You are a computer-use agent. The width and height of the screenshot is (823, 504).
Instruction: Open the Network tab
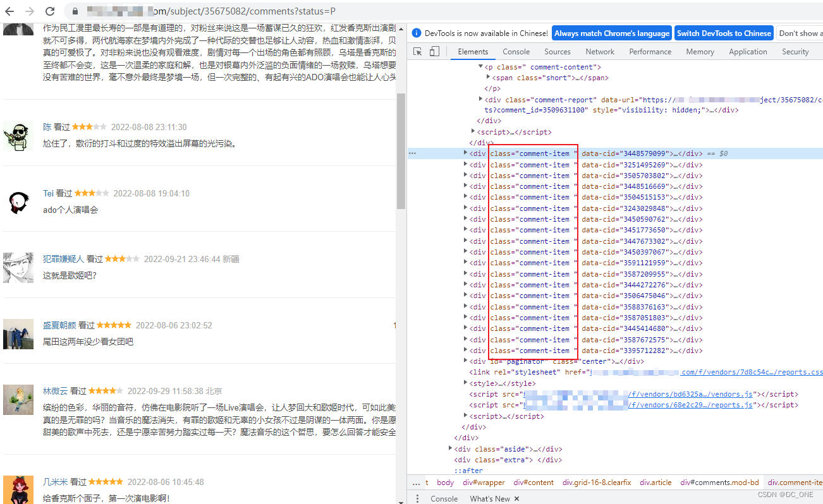[x=600, y=52]
